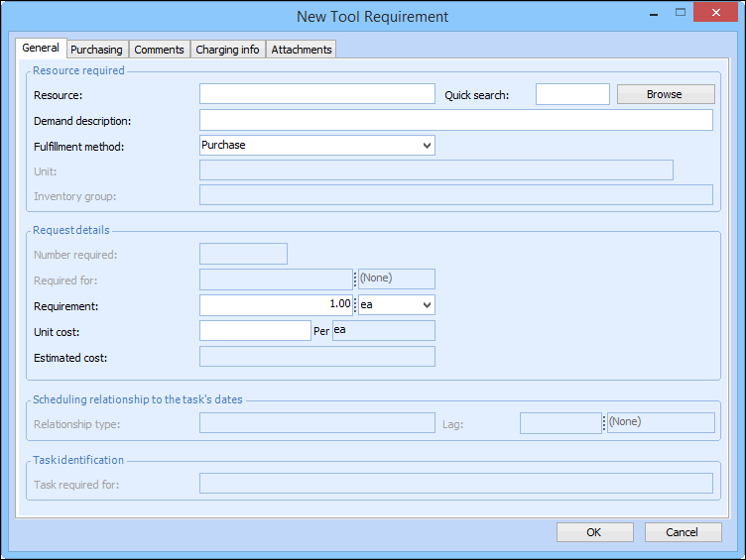Click into the Resource text field
The image size is (746, 560).
pyautogui.click(x=316, y=94)
